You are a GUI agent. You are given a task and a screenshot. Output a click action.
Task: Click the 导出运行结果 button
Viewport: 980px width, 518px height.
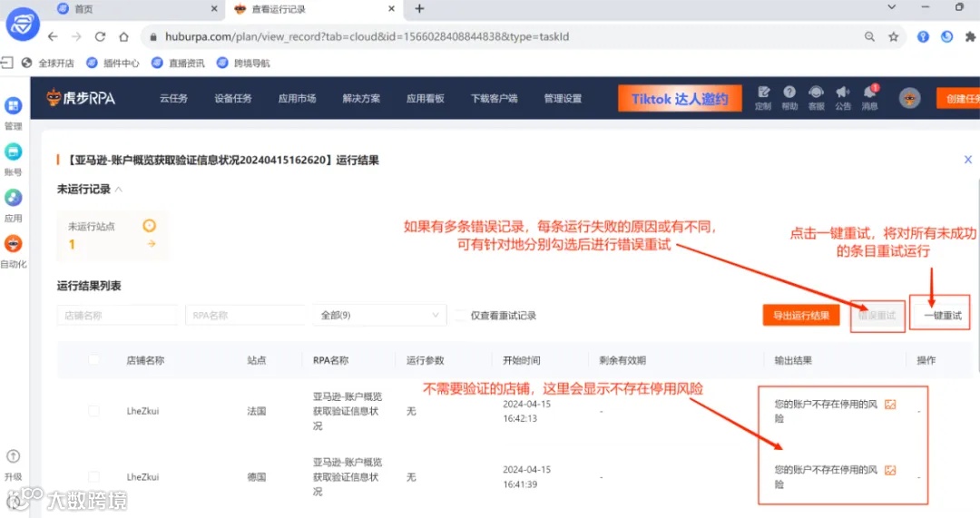[x=801, y=316]
